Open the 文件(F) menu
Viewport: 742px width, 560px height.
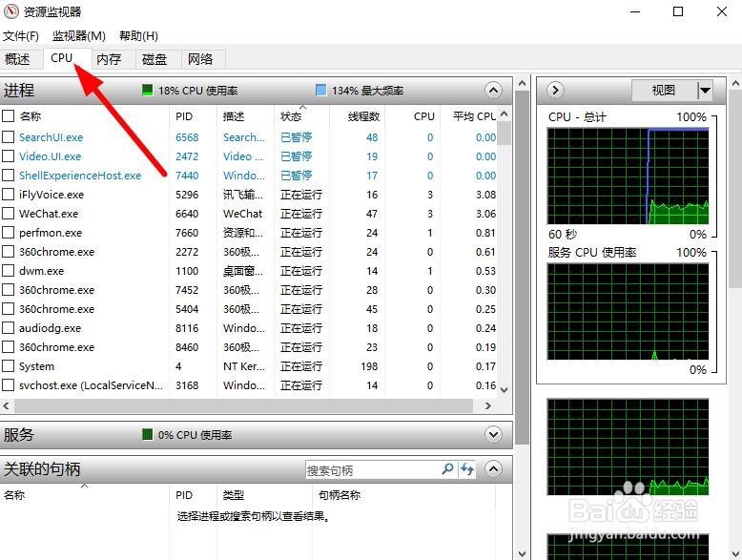coord(20,36)
